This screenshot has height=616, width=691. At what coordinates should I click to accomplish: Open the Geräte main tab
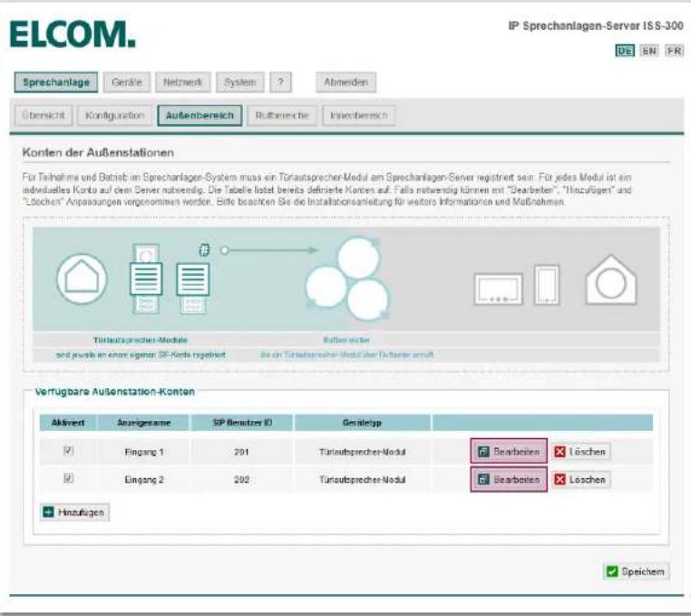click(x=127, y=83)
